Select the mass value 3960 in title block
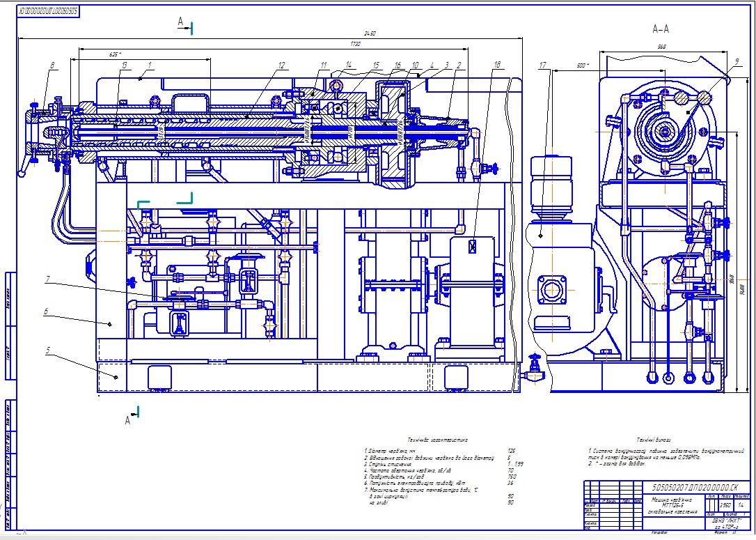 [725, 505]
